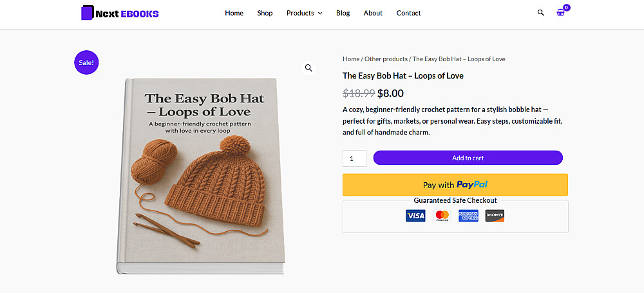Open the shopping cart basket icon
644x293 pixels.
[561, 13]
